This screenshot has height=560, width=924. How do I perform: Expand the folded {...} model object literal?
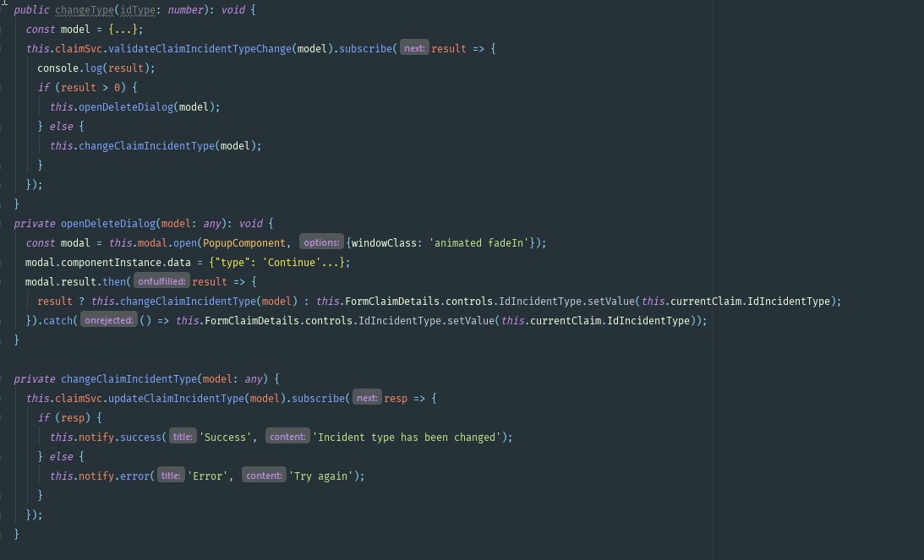click(123, 30)
